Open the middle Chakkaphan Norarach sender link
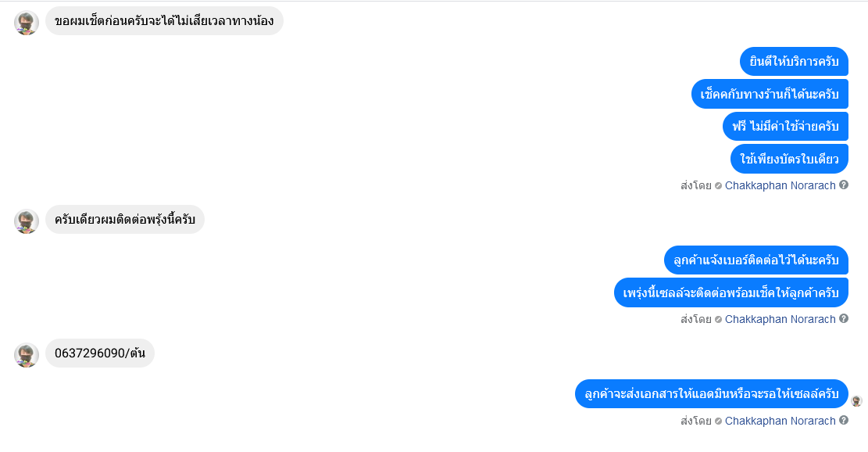868x452 pixels. click(x=780, y=319)
